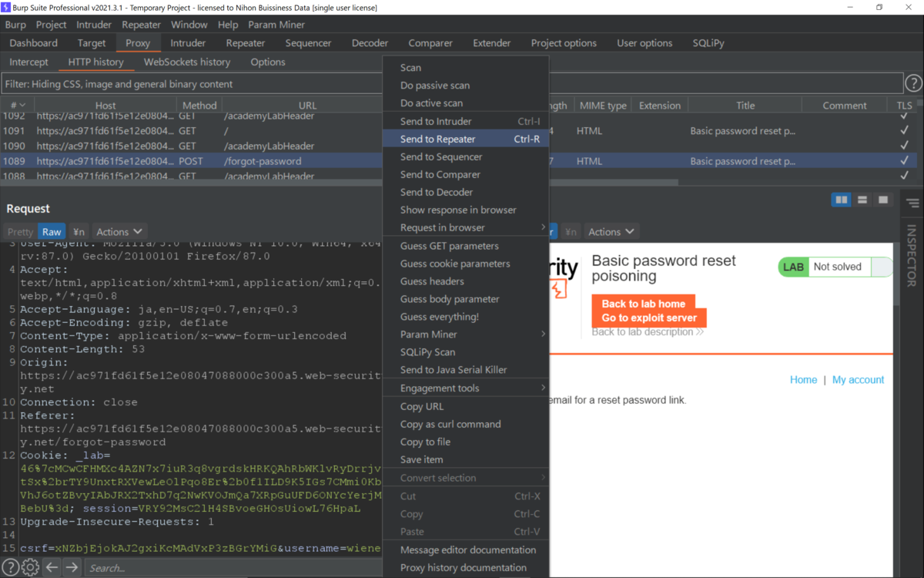Open the WebSockets history sub-tab
The width and height of the screenshot is (924, 578).
click(187, 62)
